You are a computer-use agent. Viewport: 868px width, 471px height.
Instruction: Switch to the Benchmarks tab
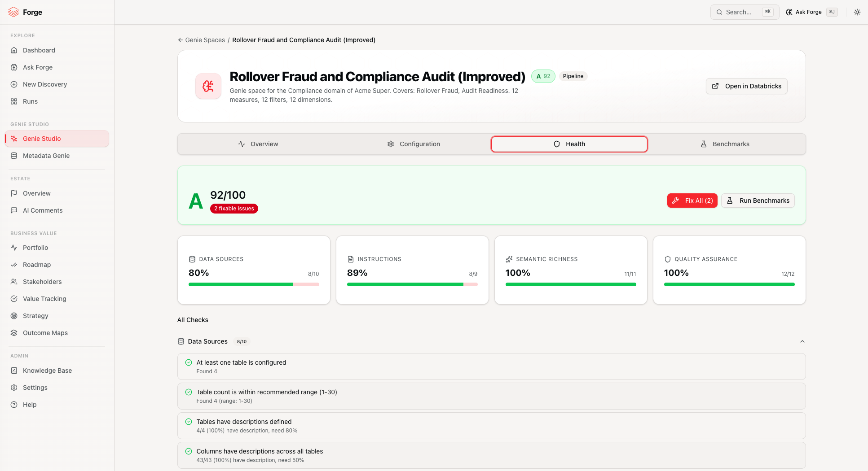pos(725,144)
